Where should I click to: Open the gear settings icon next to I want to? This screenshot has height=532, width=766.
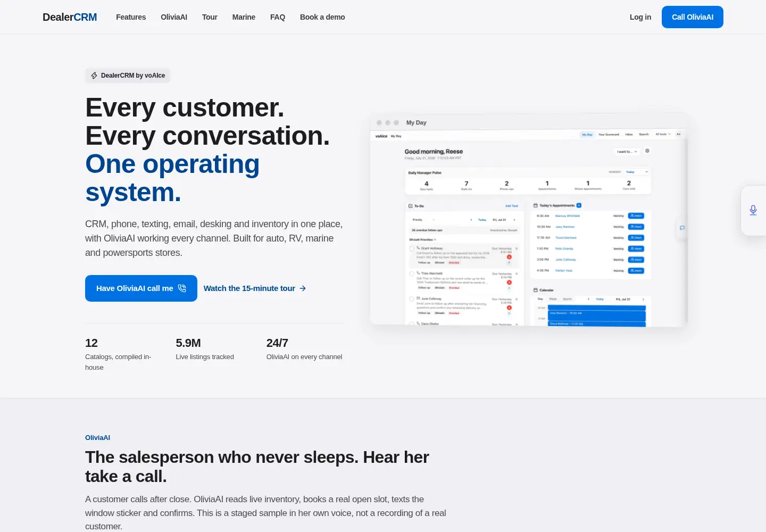(x=647, y=151)
